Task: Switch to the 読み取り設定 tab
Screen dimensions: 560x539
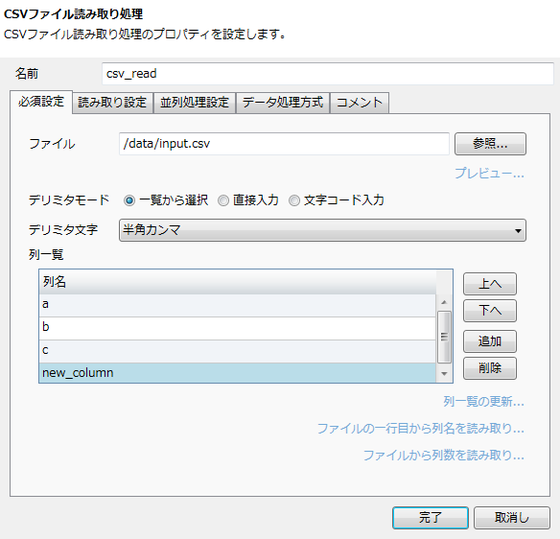Action: point(112,103)
